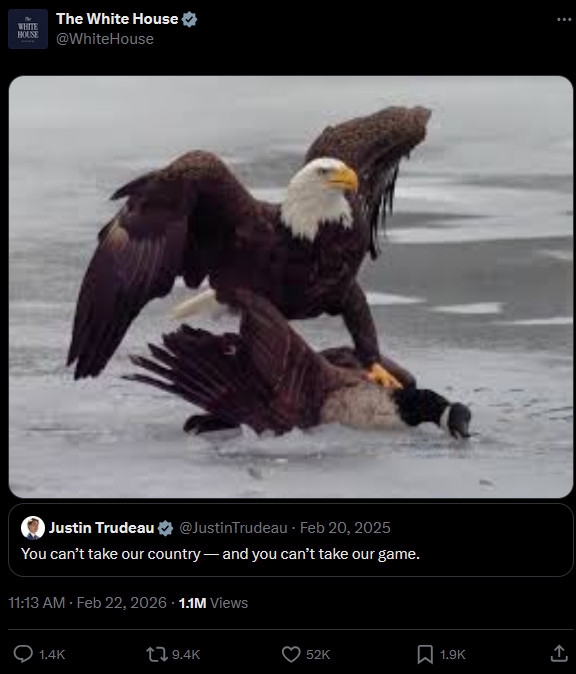Click the 52K likes count
Screen dimensions: 576x674
318,655
